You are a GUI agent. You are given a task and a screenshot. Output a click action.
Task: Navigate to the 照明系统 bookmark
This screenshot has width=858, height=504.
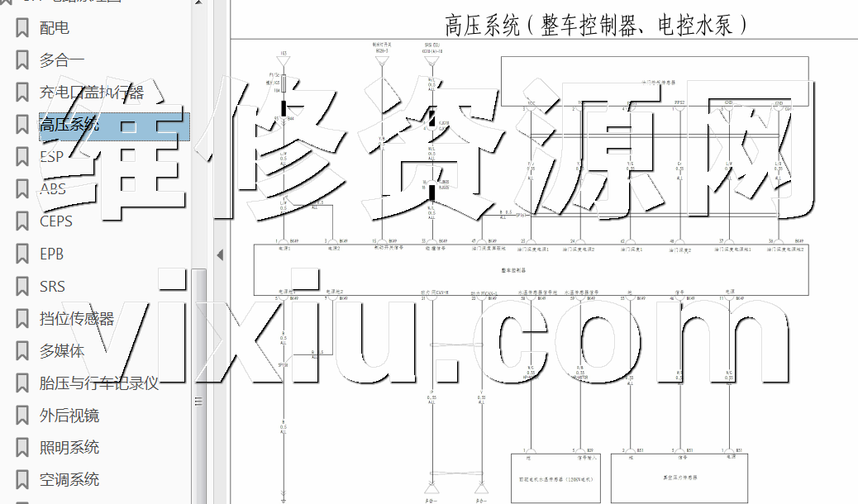click(69, 448)
